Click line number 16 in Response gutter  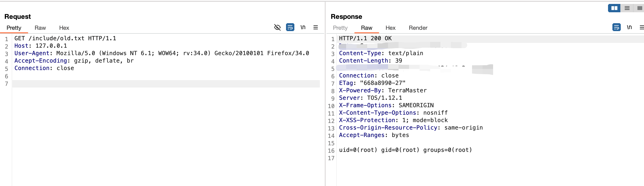point(331,151)
